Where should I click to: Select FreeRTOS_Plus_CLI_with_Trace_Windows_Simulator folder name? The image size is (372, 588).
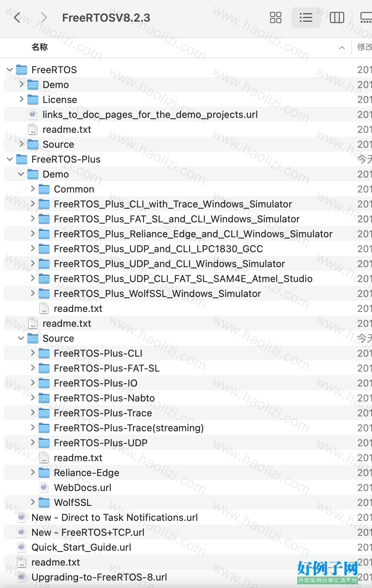(173, 204)
